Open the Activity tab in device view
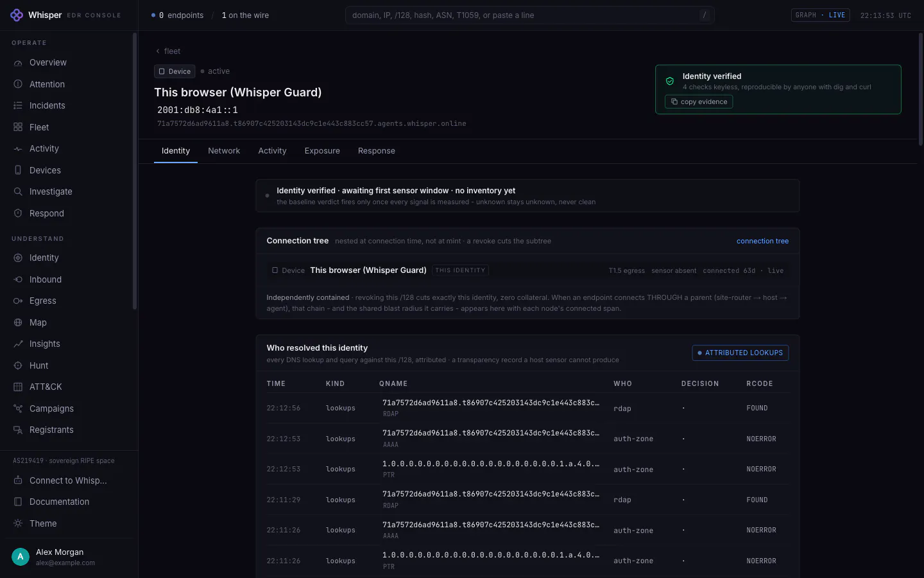 point(272,151)
